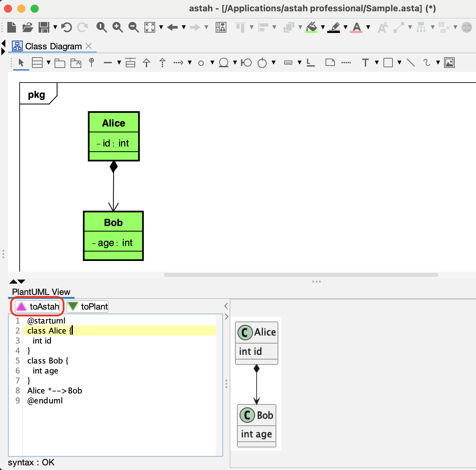The width and height of the screenshot is (476, 470).
Task: Open the back navigation history dropdown
Action: pos(184,27)
